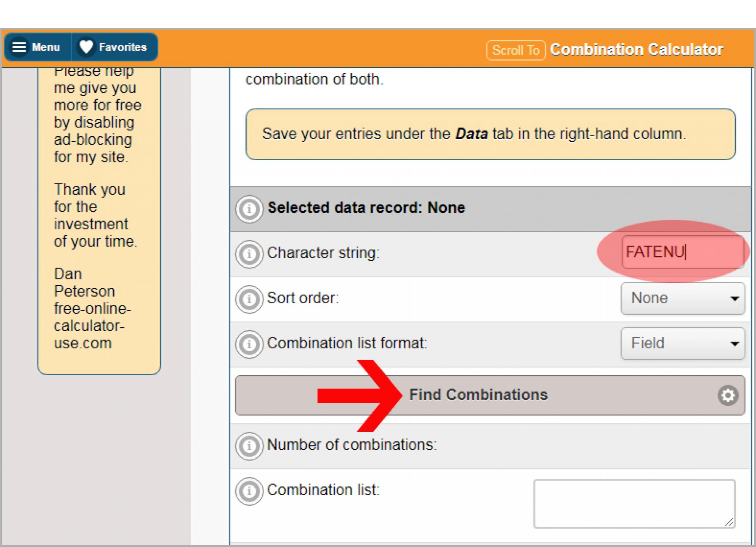Click the Save your entries notice box
This screenshot has height=547, width=756.
coord(490,134)
